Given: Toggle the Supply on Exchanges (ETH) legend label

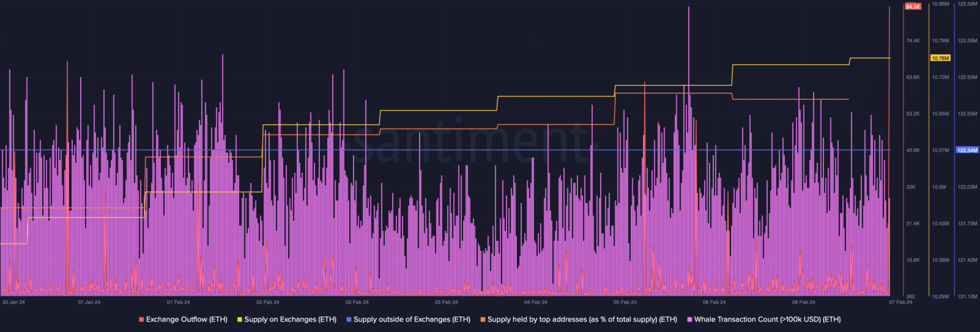Looking at the screenshot, I should point(290,319).
